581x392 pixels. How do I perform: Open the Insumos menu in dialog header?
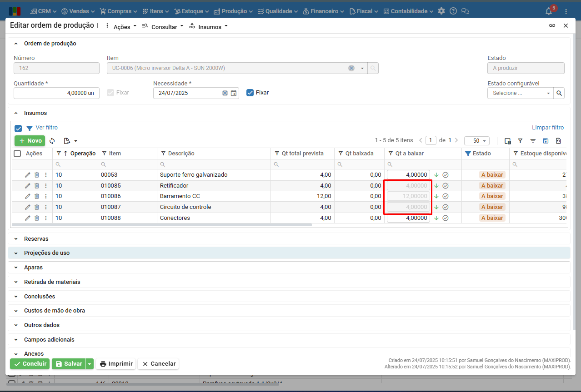209,27
